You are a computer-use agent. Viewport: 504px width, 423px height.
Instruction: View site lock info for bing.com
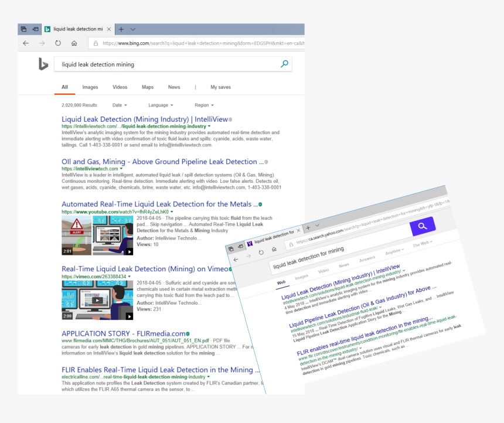click(x=96, y=43)
